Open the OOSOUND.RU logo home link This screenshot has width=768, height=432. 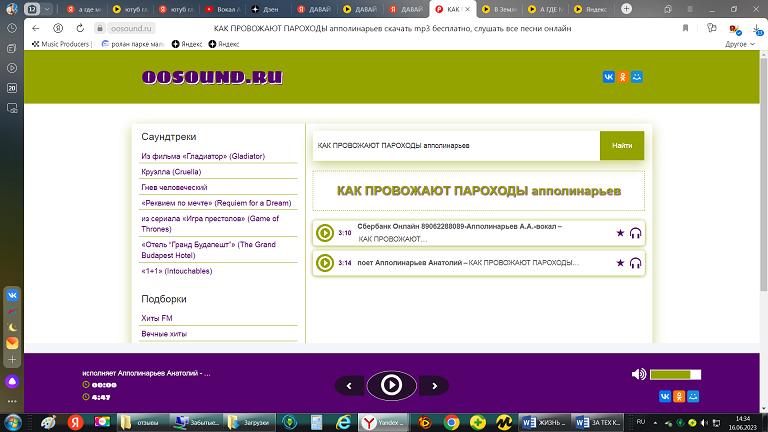(212, 77)
